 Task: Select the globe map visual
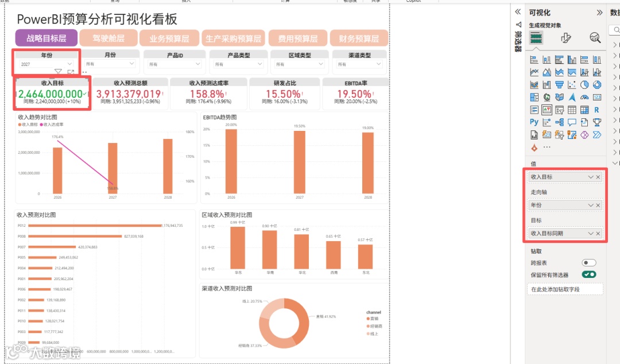[547, 98]
